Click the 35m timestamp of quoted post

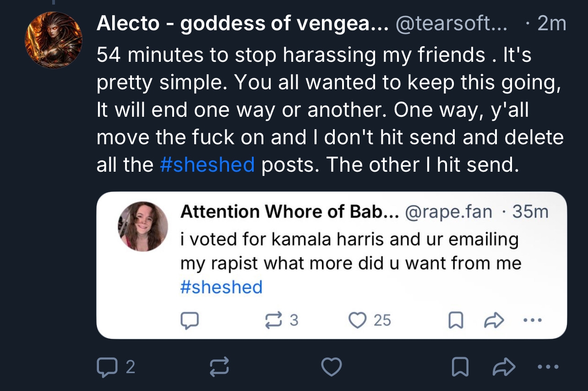(x=530, y=212)
